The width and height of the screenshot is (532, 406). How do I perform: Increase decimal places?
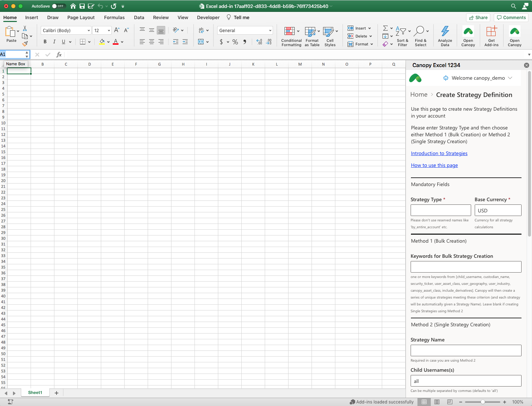coord(259,42)
